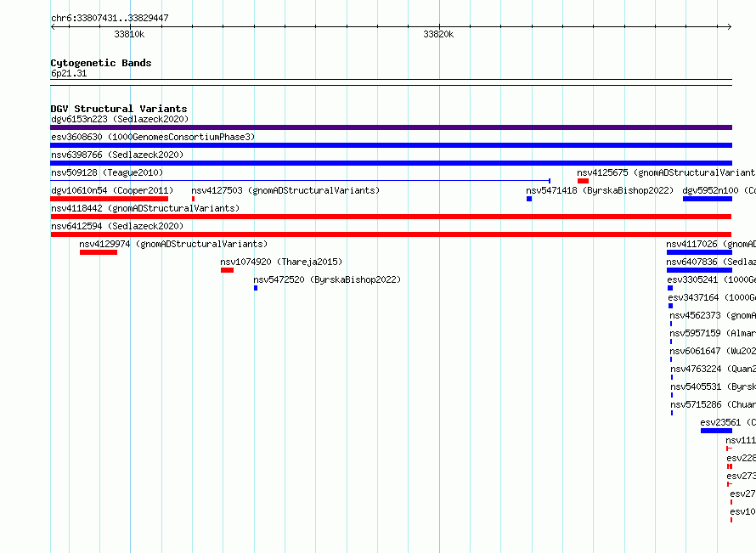Click the 6p21.31 band label
756x553 pixels.
point(69,73)
